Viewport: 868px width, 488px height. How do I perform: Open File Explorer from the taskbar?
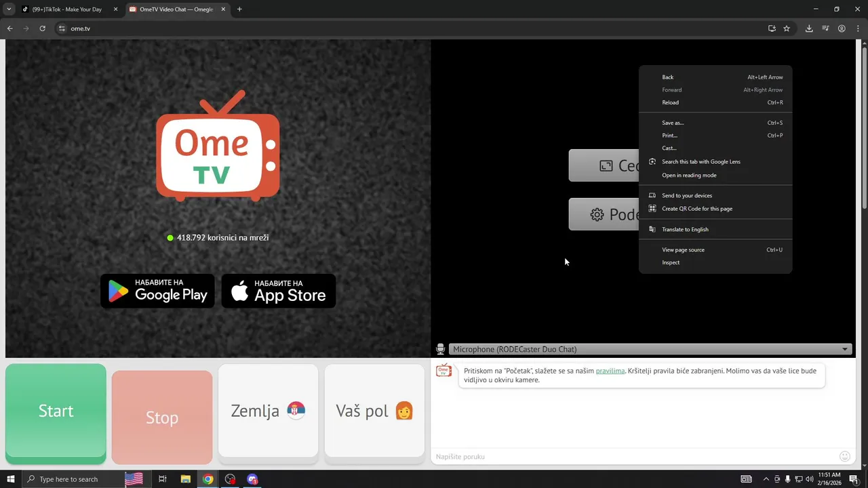185,479
